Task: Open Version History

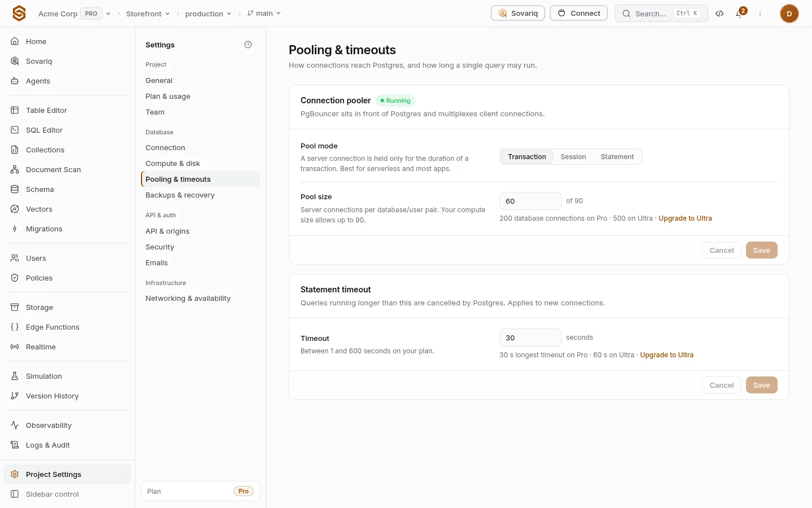Action: coord(68,396)
